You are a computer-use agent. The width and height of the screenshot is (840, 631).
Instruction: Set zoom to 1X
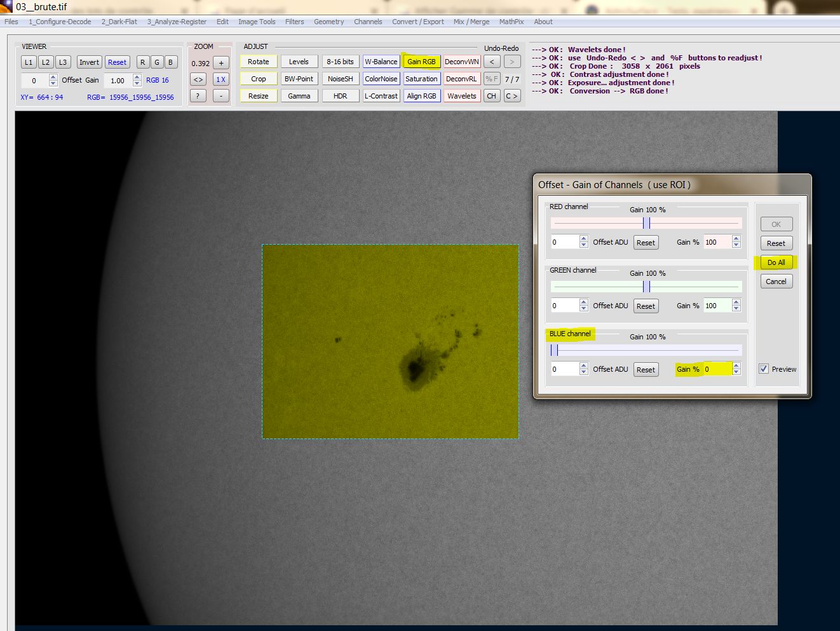pyautogui.click(x=221, y=79)
